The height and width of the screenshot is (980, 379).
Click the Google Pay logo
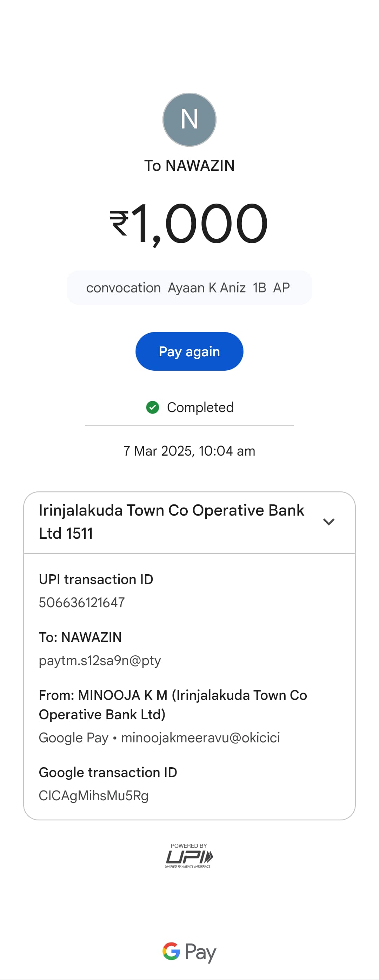coord(189,952)
